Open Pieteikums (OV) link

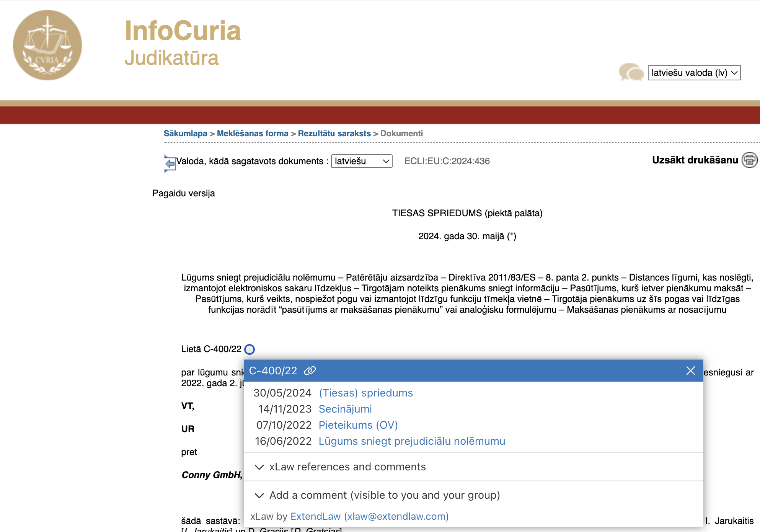[x=358, y=425]
